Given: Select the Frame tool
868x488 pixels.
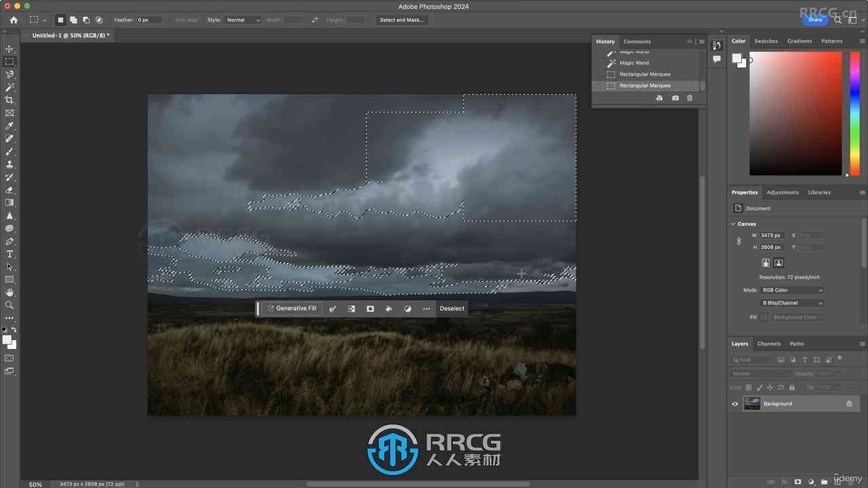Looking at the screenshot, I should [x=9, y=113].
